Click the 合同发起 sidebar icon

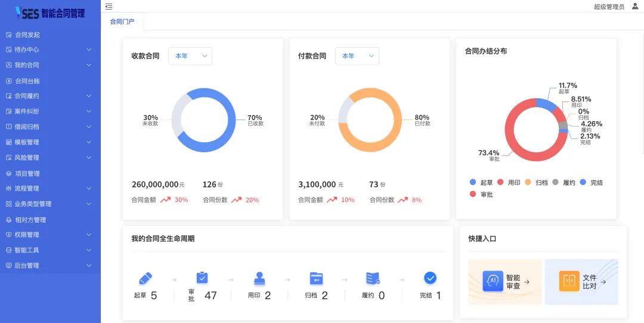(8, 35)
